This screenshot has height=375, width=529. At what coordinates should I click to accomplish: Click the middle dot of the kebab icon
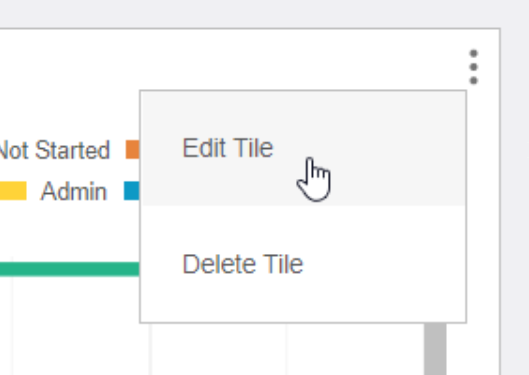(x=473, y=67)
